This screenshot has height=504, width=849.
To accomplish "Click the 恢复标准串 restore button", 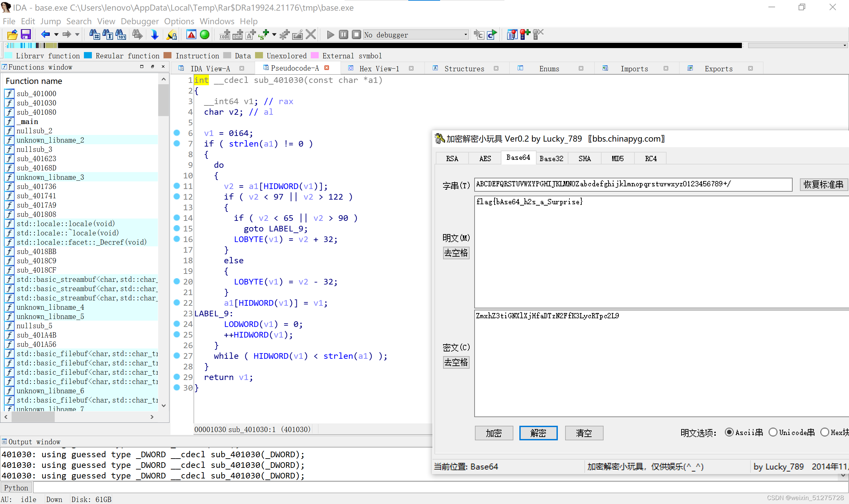I will tap(823, 184).
